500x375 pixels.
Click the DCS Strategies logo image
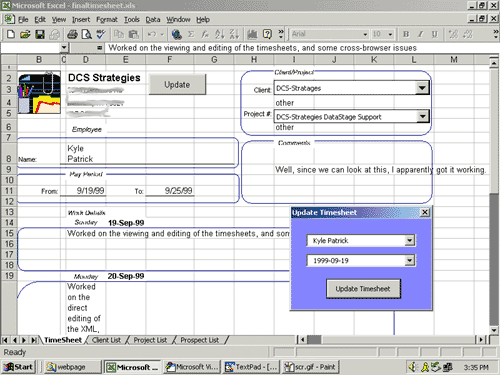click(39, 93)
